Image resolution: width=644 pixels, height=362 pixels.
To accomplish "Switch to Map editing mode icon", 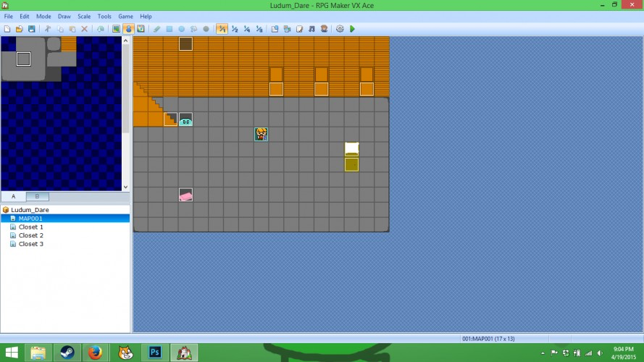I will (x=116, y=29).
